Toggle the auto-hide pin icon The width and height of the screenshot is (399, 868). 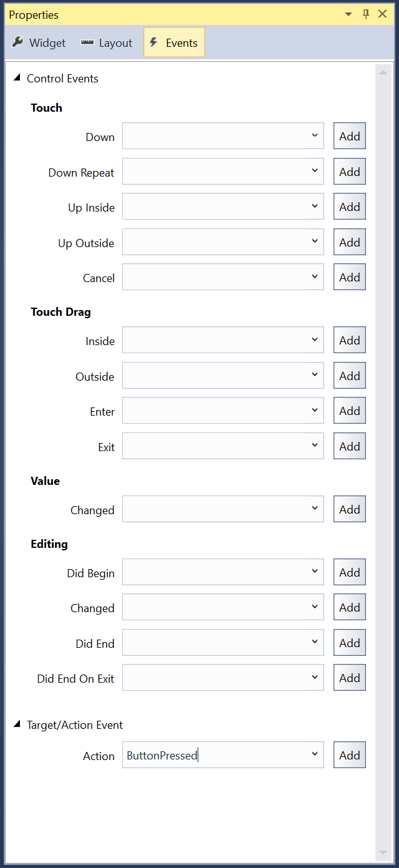(x=366, y=14)
